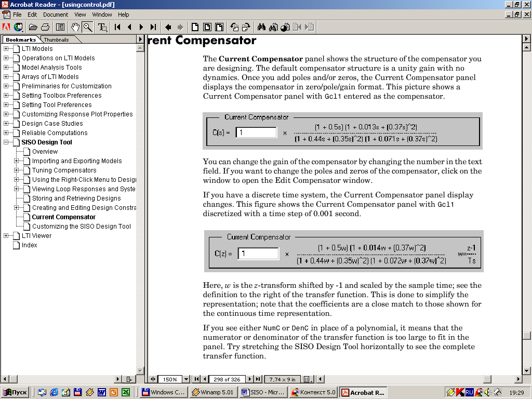This screenshot has width=532, height=399.
Task: Open the File menu
Action: (17, 15)
